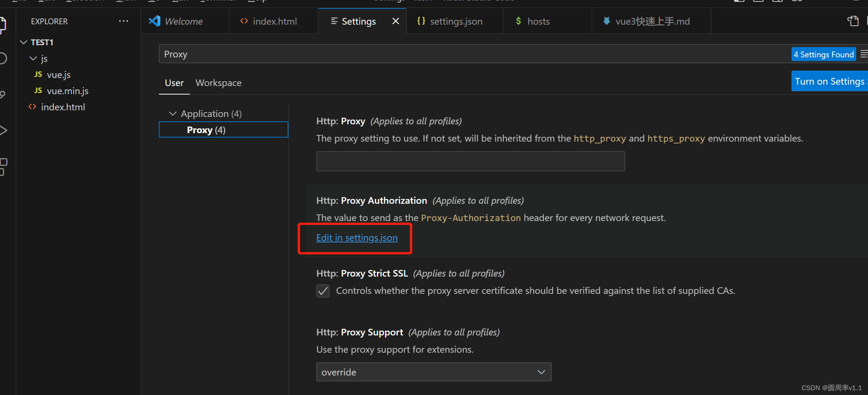Click the filter icon beside 4 Settings Found
The height and width of the screenshot is (395, 868).
click(x=865, y=54)
